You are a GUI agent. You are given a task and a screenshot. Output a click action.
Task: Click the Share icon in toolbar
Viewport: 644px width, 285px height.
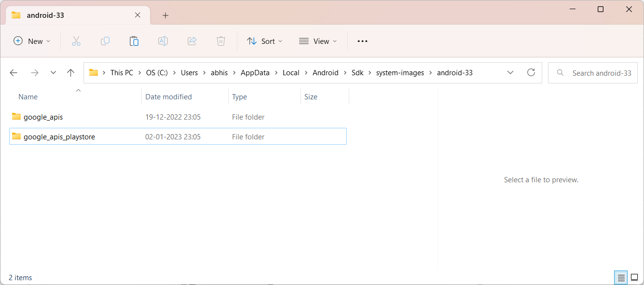[192, 41]
